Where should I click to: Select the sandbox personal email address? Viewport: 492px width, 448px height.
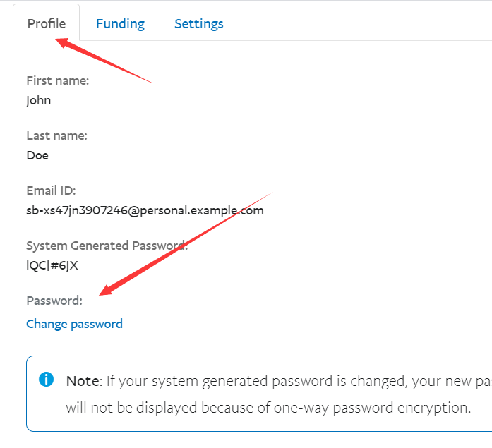click(145, 210)
